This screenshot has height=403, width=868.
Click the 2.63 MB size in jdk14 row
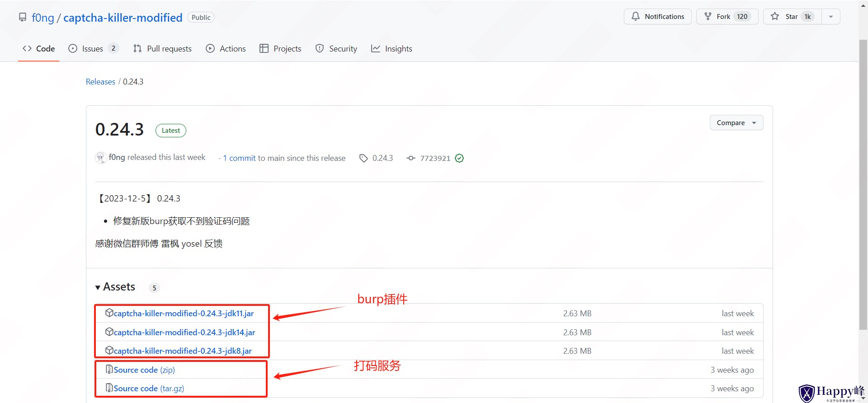(577, 332)
